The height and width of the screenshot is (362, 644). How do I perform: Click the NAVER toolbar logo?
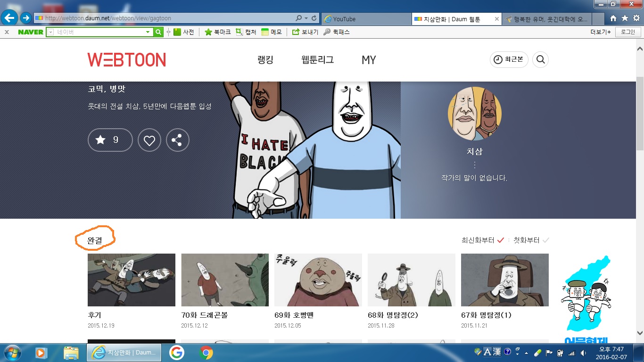point(31,32)
